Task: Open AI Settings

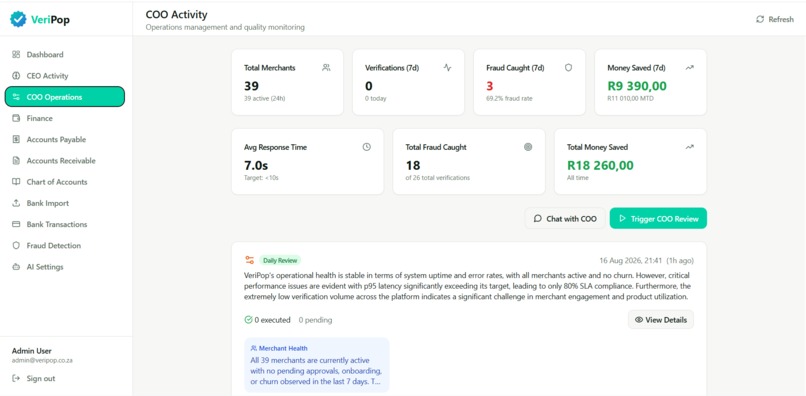Action: 65,267
